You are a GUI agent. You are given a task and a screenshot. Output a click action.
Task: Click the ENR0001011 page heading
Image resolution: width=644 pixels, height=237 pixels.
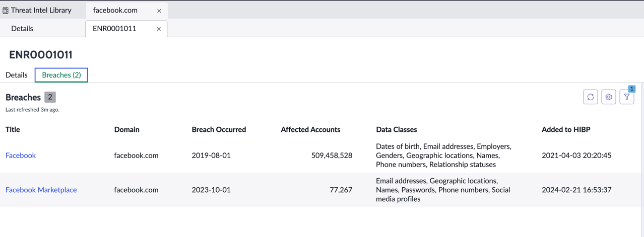(41, 54)
